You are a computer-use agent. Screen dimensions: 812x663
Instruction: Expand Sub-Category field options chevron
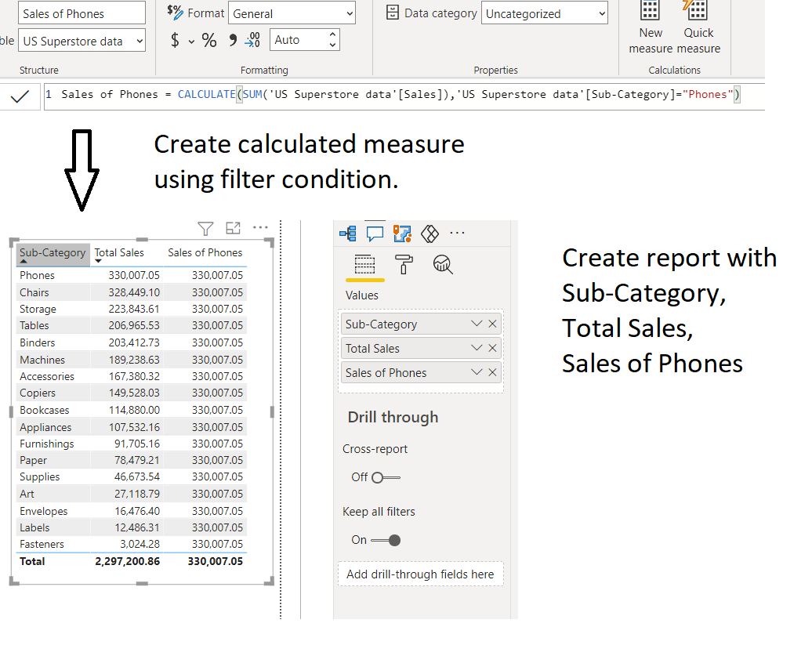pos(477,324)
